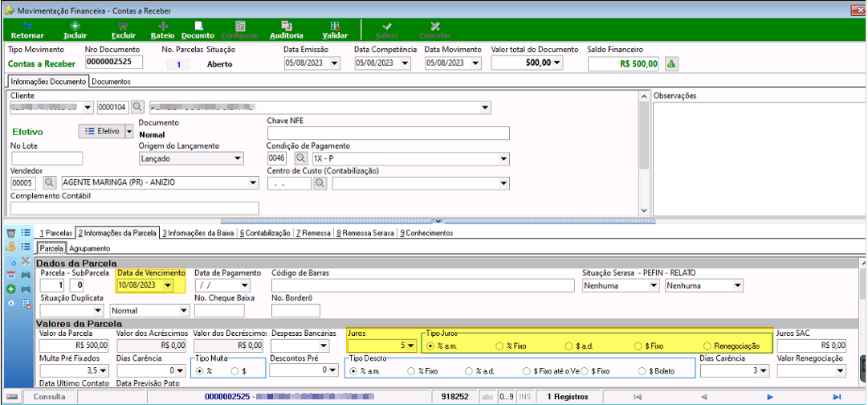
Task: Select the % Fixo Tipo Juros option
Action: tap(512, 346)
